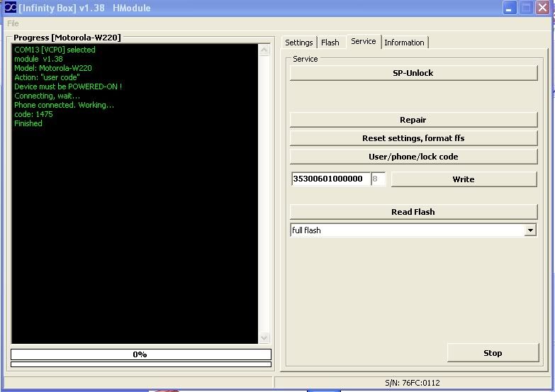Click the Progress [Motorola-W220] group label

[x=67, y=38]
